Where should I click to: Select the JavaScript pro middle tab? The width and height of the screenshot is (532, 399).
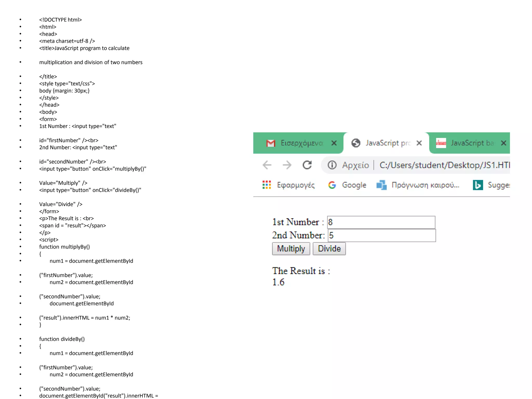tap(388, 143)
